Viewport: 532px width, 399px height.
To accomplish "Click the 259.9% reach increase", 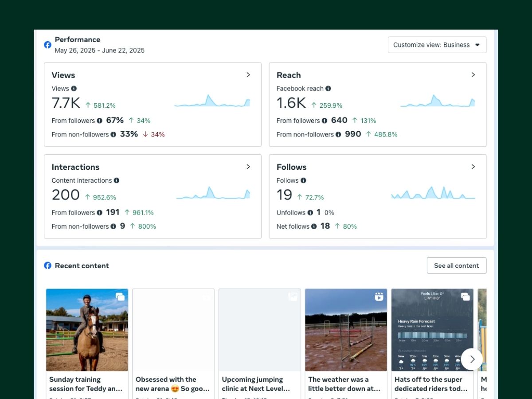I will [327, 106].
